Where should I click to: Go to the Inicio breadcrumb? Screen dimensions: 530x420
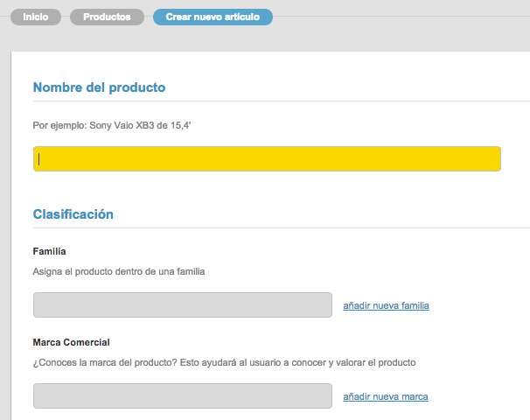(36, 17)
